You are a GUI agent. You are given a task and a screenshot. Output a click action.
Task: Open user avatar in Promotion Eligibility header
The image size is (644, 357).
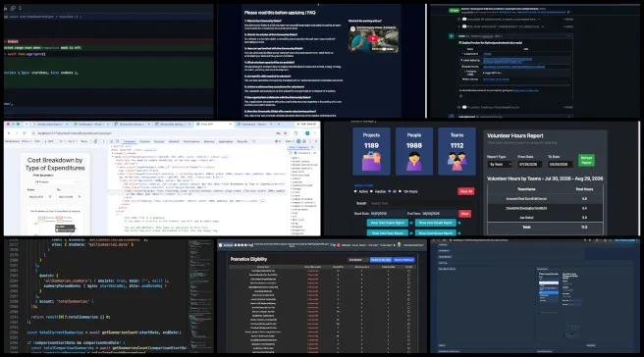(399, 245)
